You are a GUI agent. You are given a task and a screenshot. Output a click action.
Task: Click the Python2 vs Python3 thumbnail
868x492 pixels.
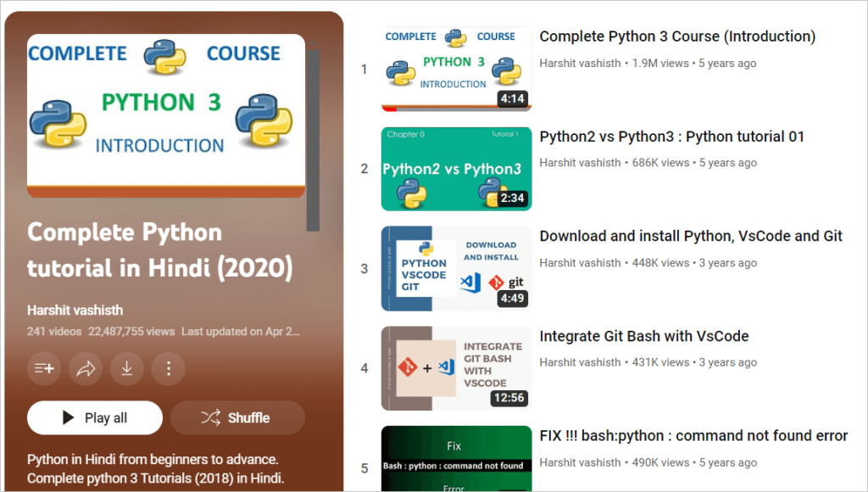click(455, 169)
